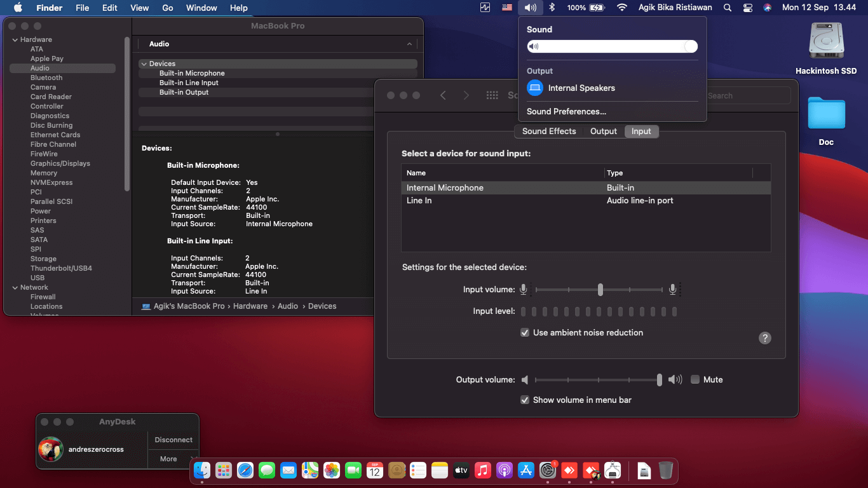
Task: Click the Bluetooth icon in menu bar
Action: point(552,8)
